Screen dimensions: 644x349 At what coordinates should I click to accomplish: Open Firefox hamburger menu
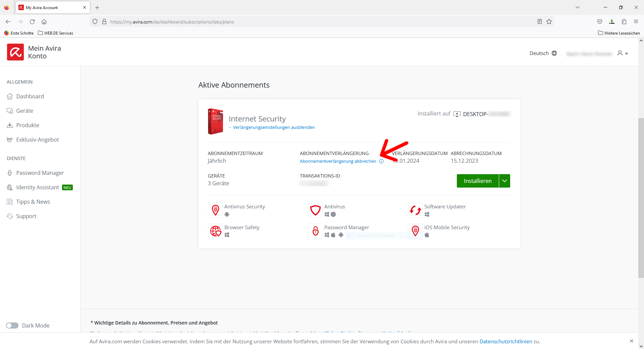[x=636, y=22]
